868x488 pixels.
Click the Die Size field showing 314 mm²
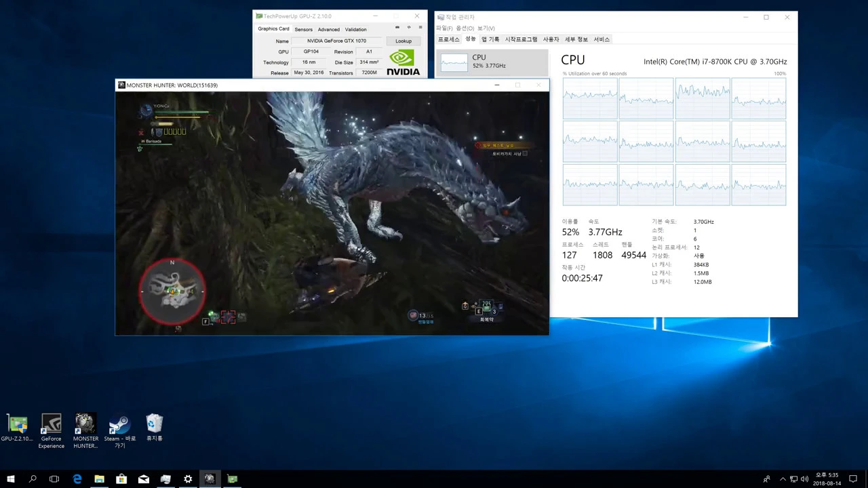pos(369,62)
